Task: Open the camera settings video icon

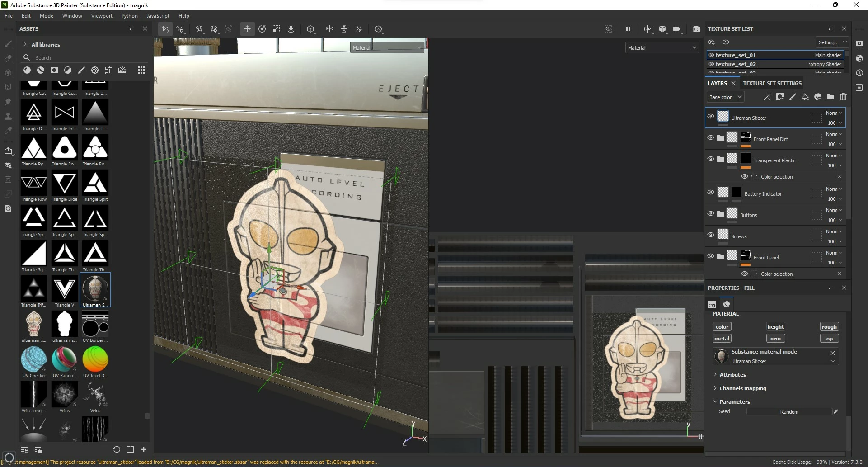Action: tap(677, 29)
